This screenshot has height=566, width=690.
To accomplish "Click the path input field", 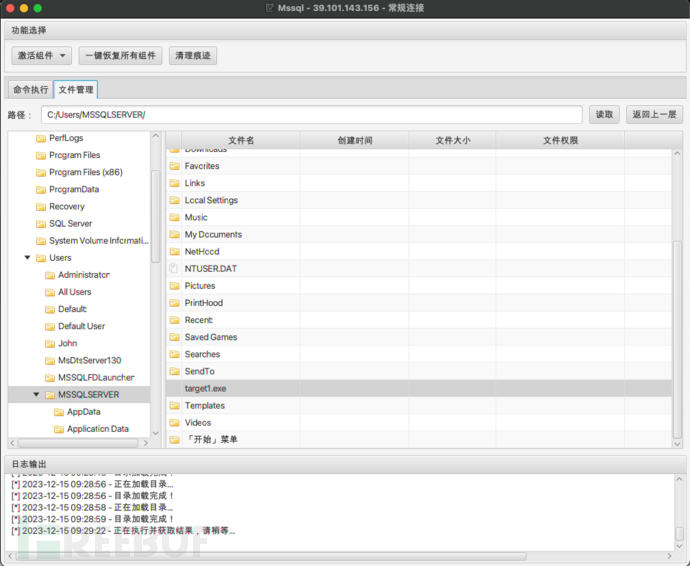I will click(311, 115).
